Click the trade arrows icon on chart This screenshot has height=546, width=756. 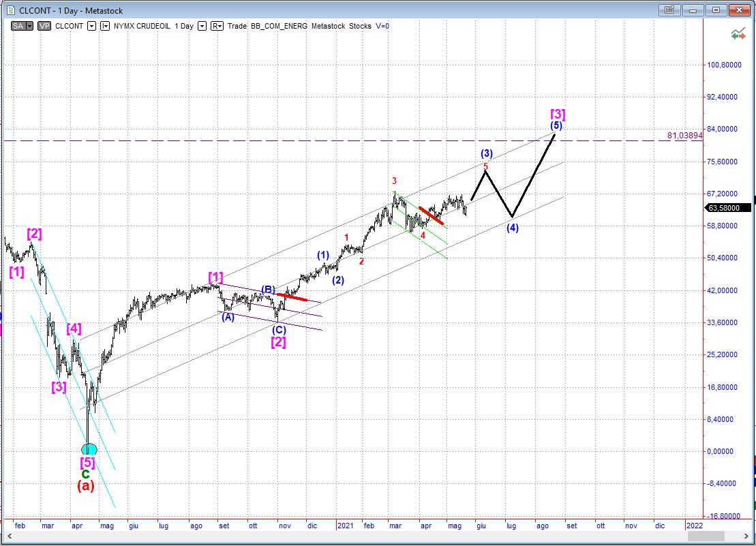tap(738, 34)
